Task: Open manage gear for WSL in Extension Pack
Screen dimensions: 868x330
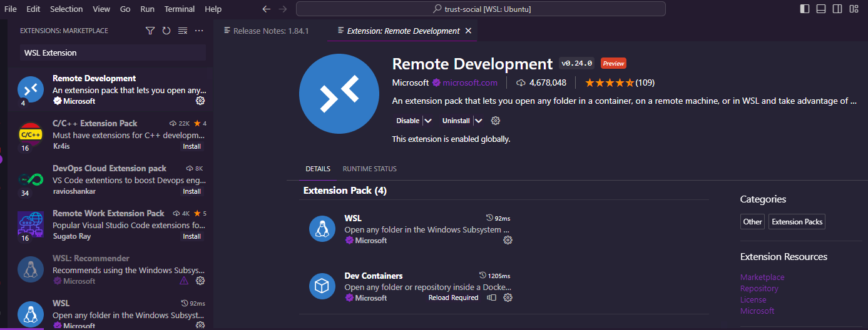Action: [508, 240]
